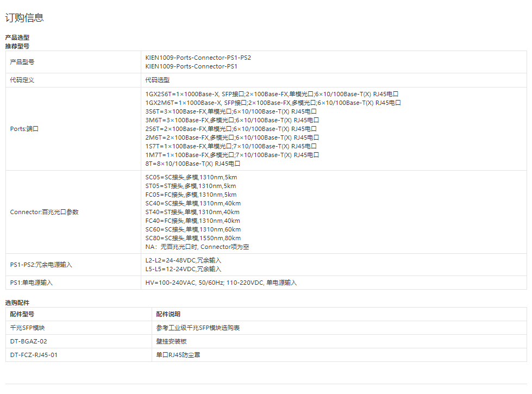Open the 参考工业级千兆SFP模块选购表 reference

click(198, 328)
